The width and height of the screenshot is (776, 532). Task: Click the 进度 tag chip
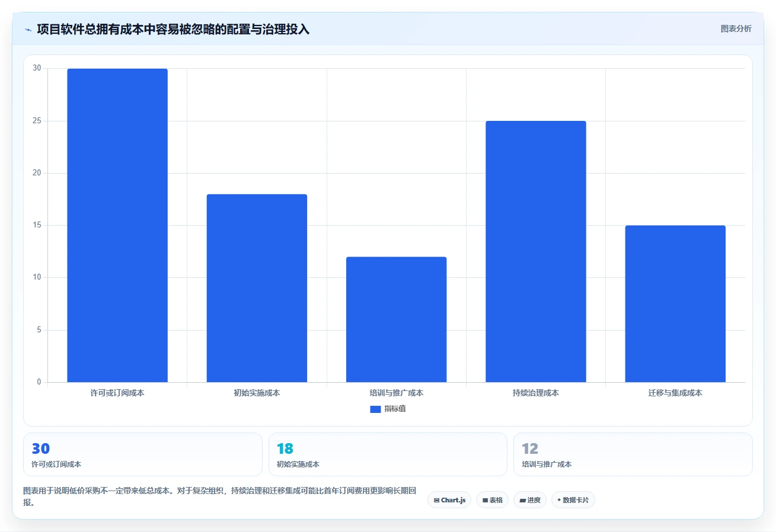coord(530,500)
